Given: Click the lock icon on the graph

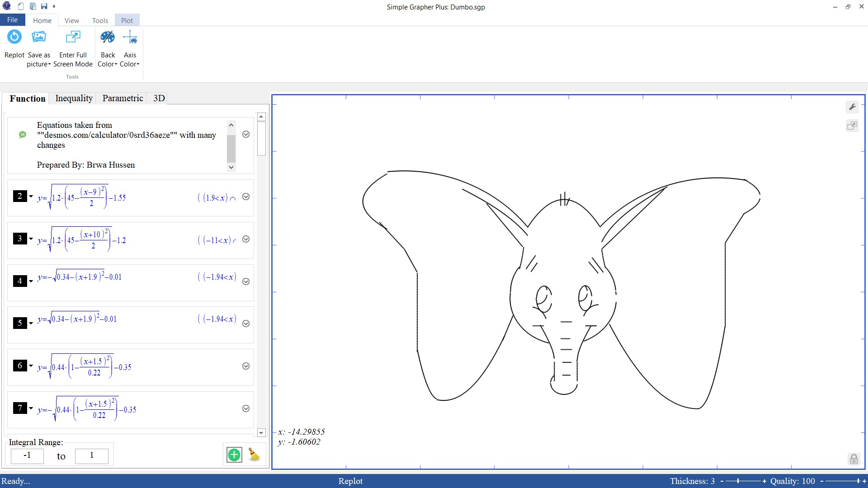Looking at the screenshot, I should point(854,459).
